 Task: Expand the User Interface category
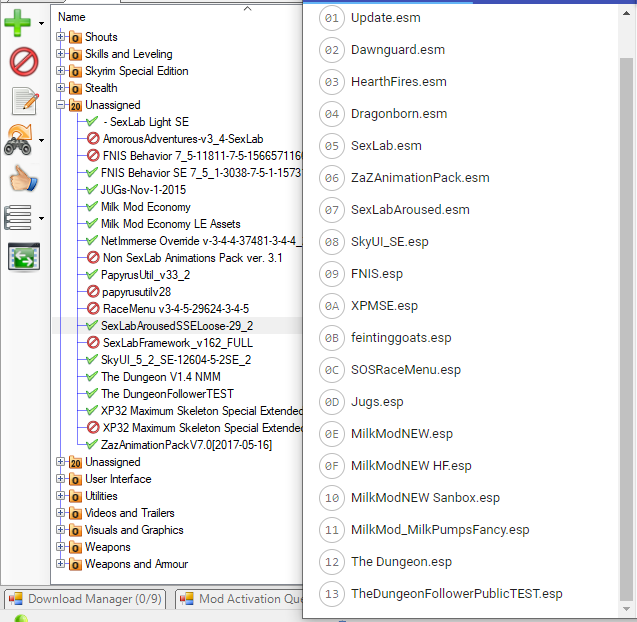[60, 479]
